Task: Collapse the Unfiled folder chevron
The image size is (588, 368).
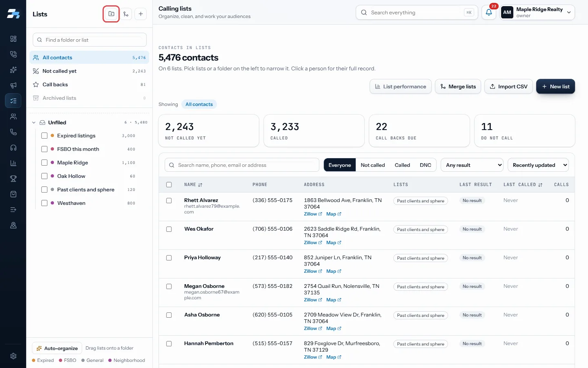Action: pos(34,123)
